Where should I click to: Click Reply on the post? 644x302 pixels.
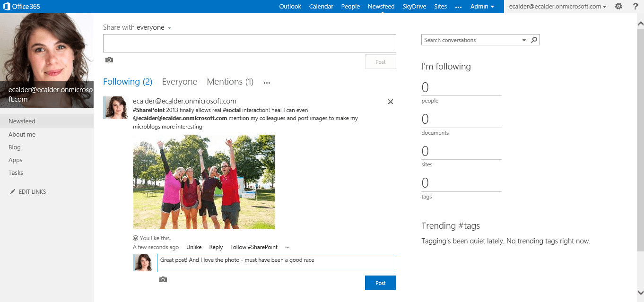pos(216,247)
